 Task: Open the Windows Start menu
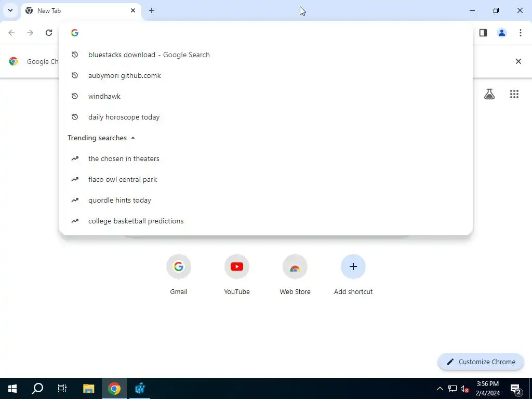click(x=12, y=389)
